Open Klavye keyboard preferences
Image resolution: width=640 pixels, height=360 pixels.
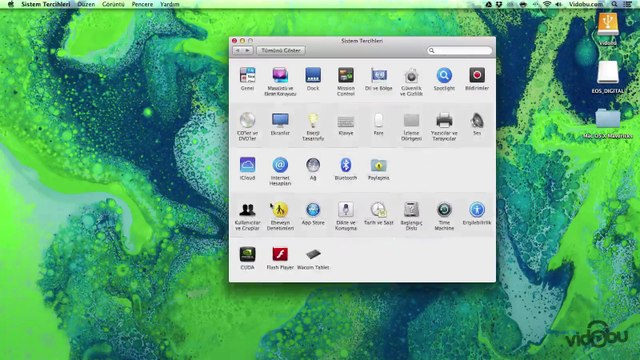(x=346, y=121)
